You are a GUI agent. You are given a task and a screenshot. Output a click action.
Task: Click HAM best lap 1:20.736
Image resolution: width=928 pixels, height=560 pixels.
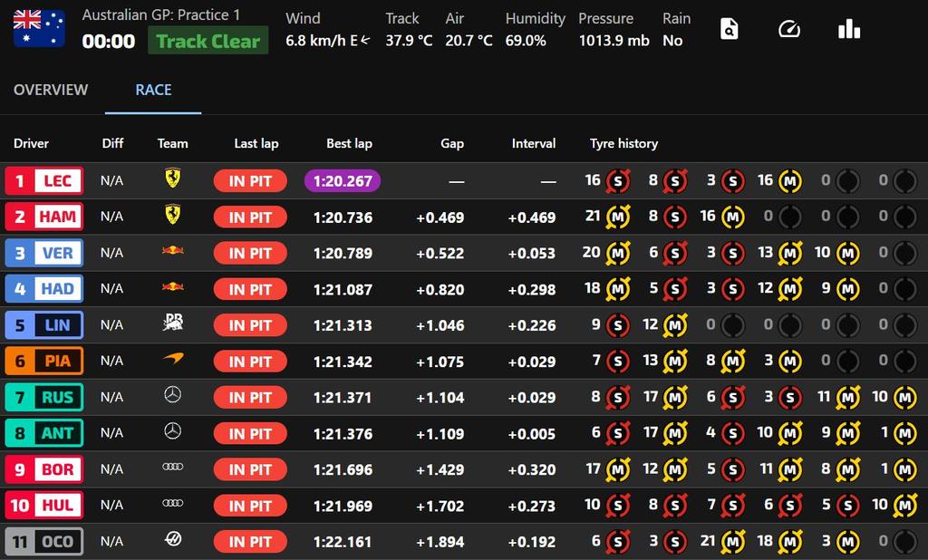point(343,217)
